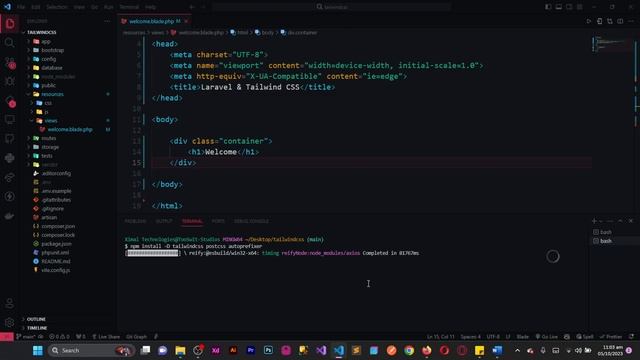Open Explorer panel ellipsis menu
The height and width of the screenshot is (360, 640).
point(107,21)
